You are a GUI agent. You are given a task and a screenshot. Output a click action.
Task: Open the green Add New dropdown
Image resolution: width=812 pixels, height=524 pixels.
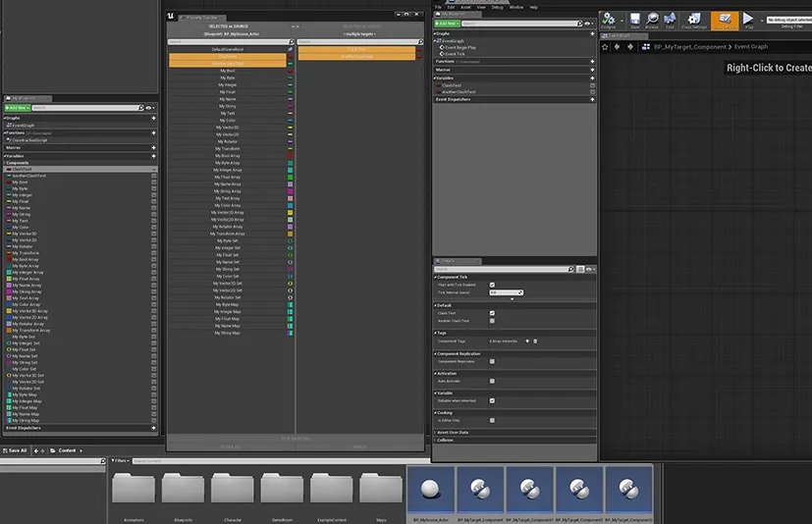tap(447, 22)
